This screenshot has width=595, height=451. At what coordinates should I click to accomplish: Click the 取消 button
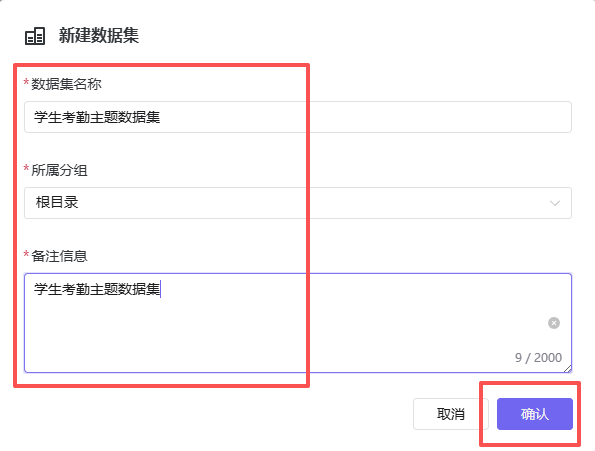tap(450, 414)
